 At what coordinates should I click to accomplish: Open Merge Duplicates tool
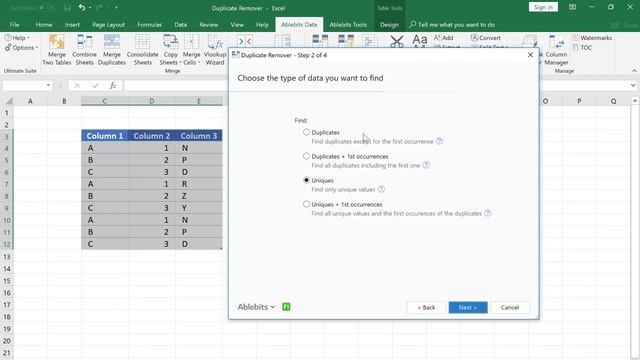tap(111, 50)
